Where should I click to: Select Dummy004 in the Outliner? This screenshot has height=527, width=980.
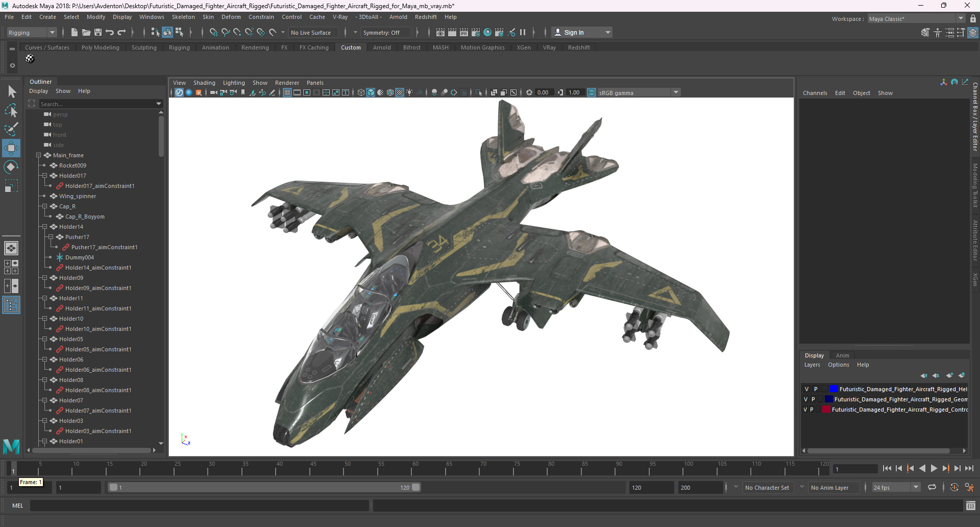click(79, 257)
